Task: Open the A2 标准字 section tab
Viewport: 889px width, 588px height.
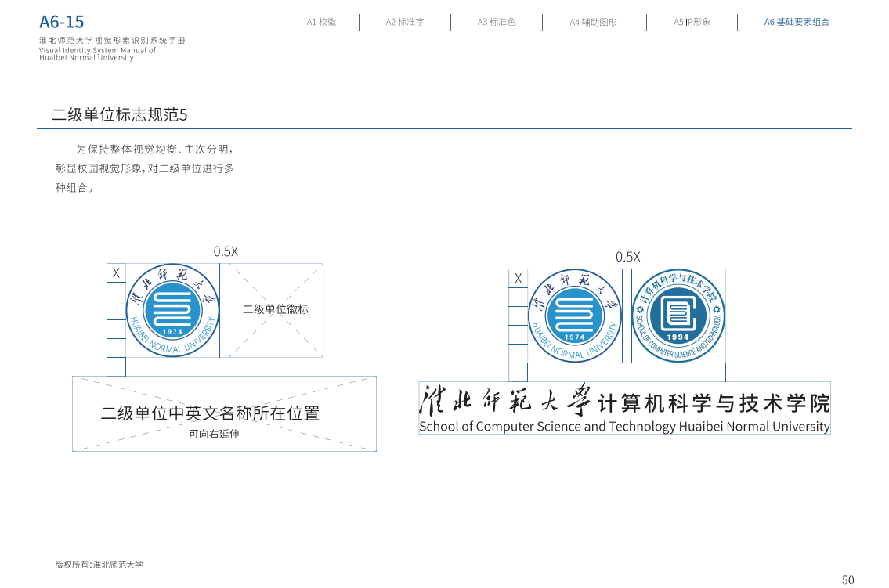Action: pos(405,22)
